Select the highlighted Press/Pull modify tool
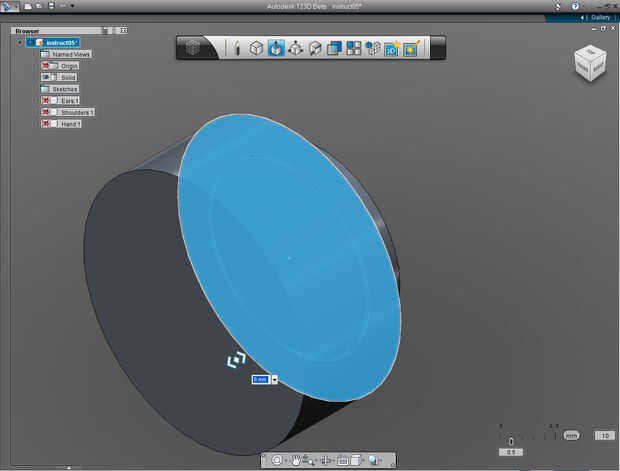This screenshot has width=620, height=471. pyautogui.click(x=276, y=48)
